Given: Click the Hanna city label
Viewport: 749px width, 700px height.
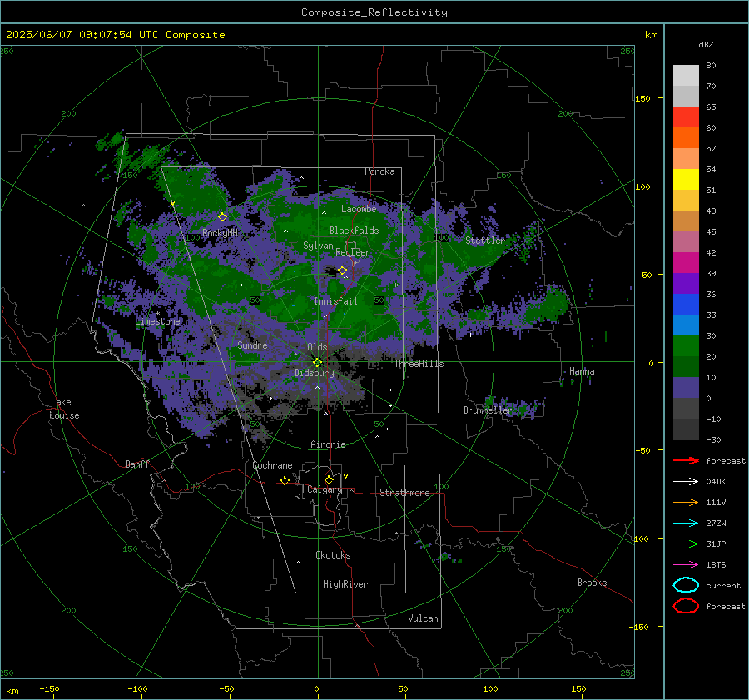Looking at the screenshot, I should tap(582, 371).
